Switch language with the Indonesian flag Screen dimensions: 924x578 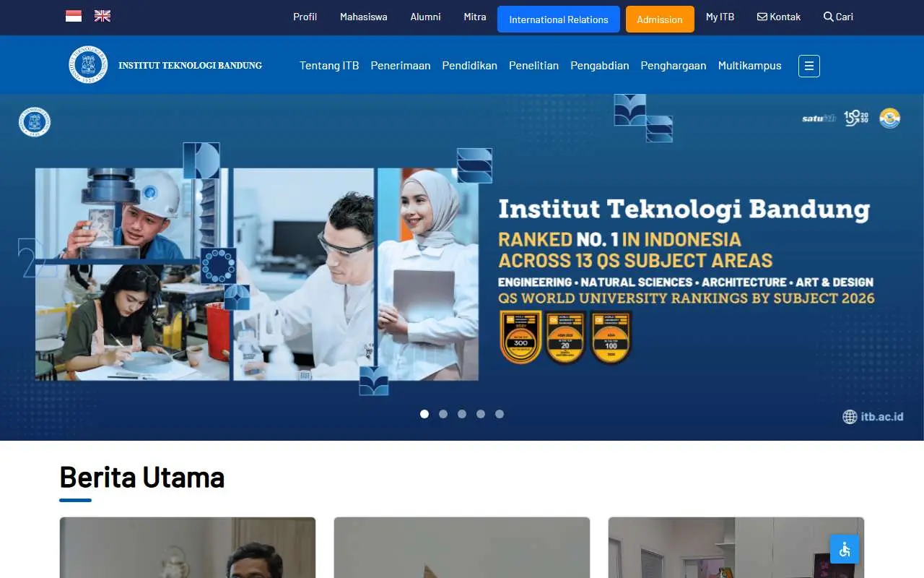[74, 16]
